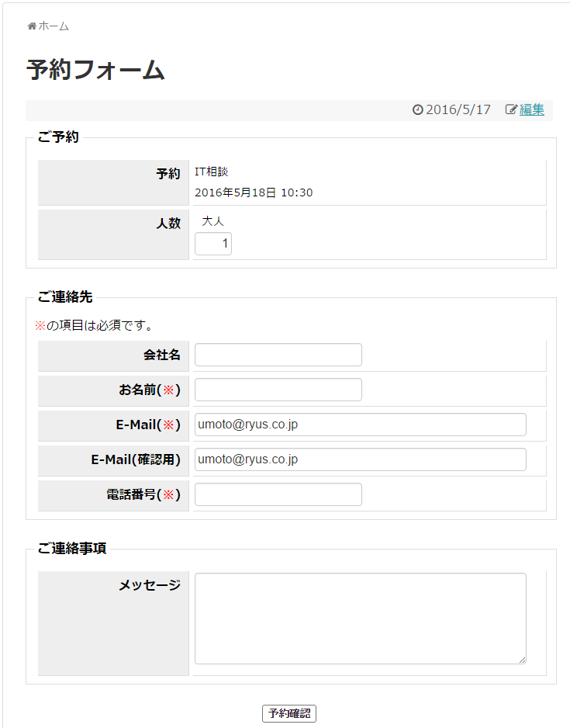
Task: Click the home icon in the breadcrumb
Action: click(32, 26)
